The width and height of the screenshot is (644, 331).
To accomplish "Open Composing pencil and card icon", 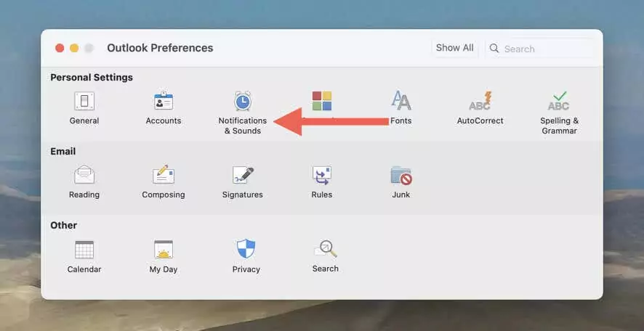I will click(x=164, y=175).
